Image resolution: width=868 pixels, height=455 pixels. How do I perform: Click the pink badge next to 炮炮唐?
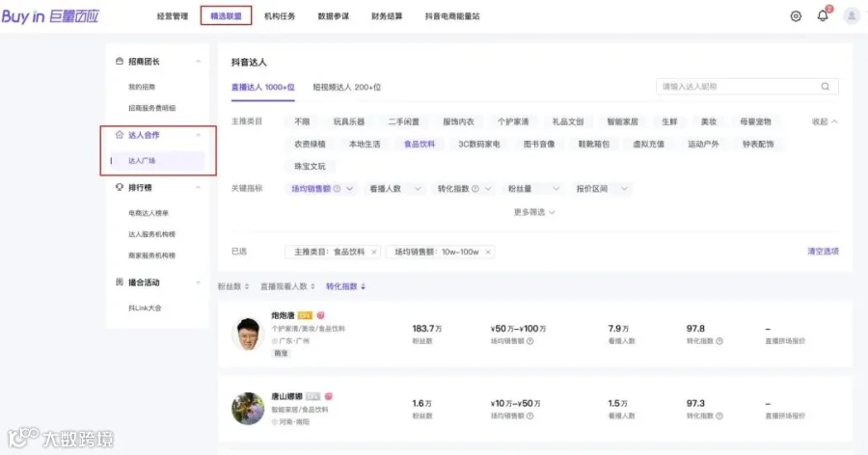(320, 315)
